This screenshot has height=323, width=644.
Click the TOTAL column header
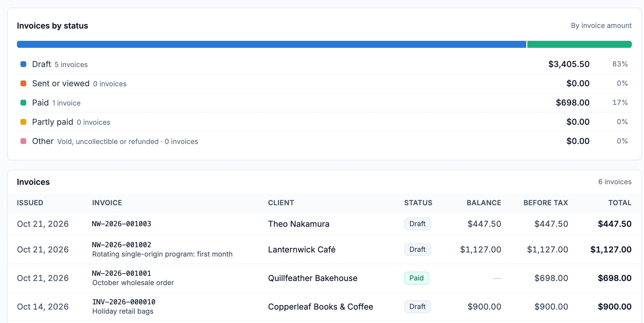620,203
